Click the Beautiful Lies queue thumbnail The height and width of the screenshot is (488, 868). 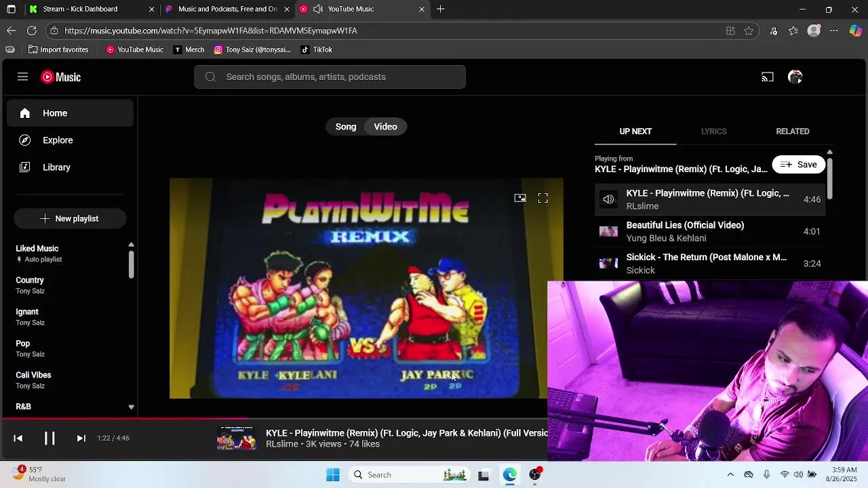click(x=608, y=232)
